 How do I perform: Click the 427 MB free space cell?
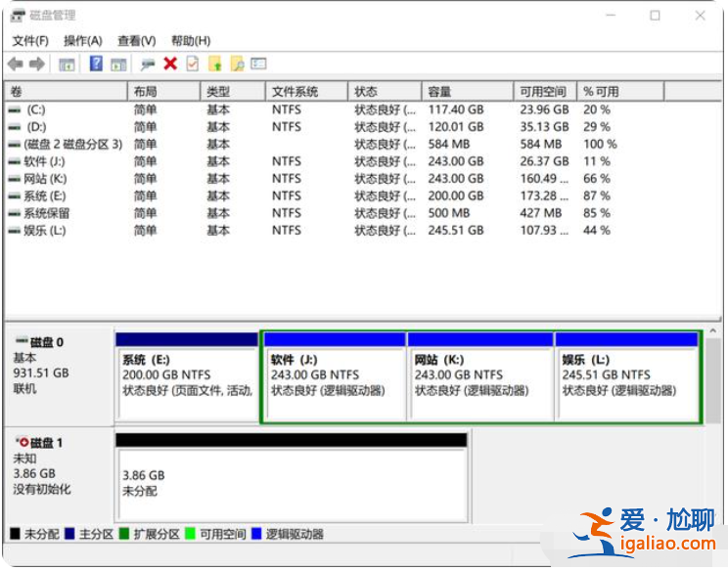[540, 213]
